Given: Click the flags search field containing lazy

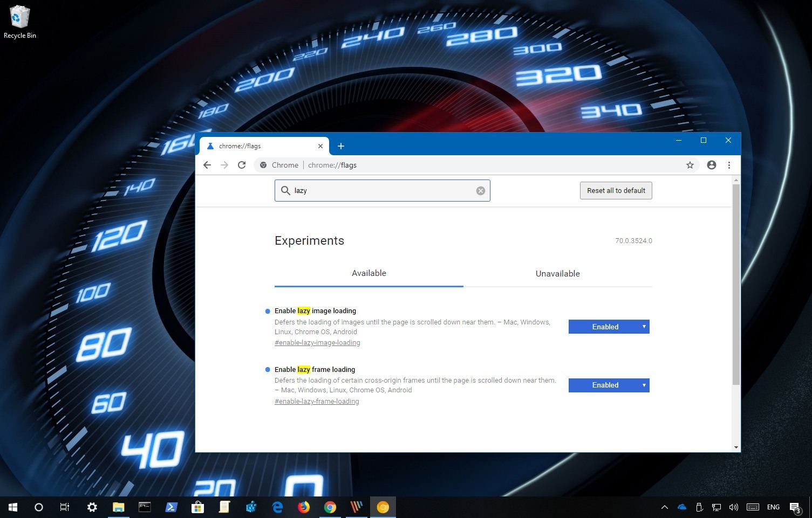Looking at the screenshot, I should pos(383,191).
